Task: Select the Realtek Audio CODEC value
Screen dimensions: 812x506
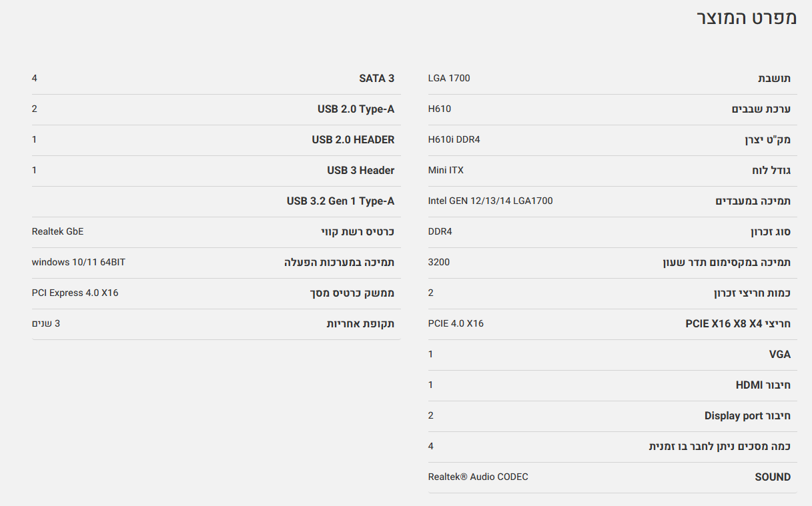Action: 478,477
